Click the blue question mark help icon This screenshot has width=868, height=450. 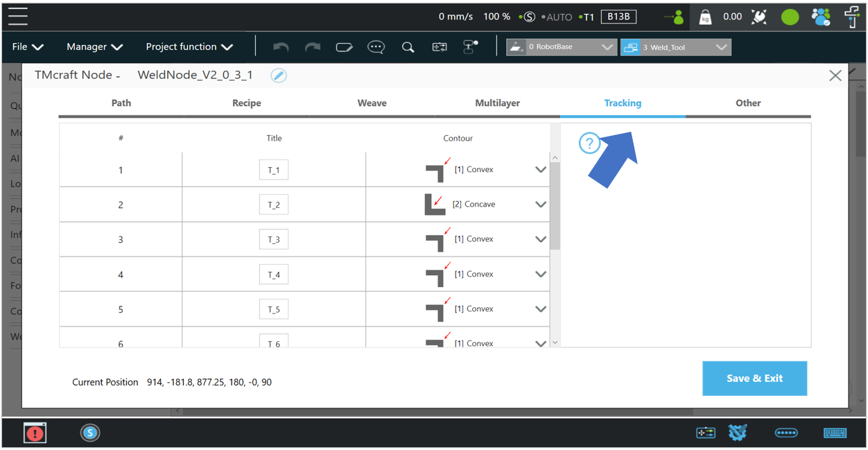[589, 144]
